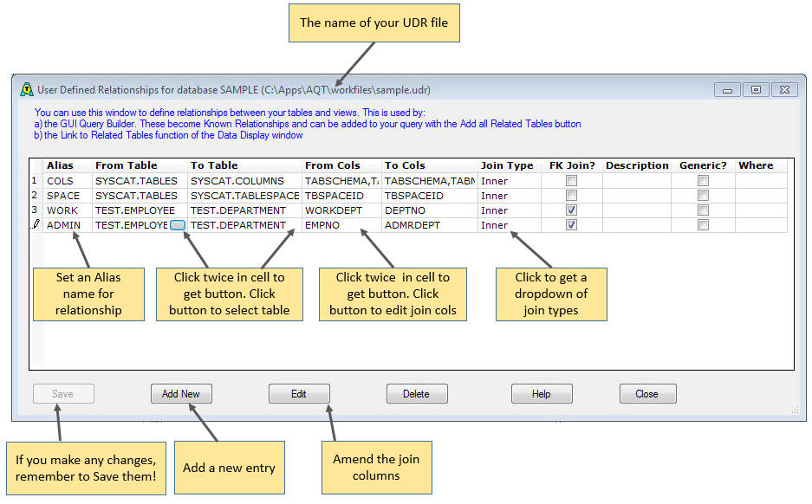Click the Save button
Viewport: 812px width, 504px height.
point(63,394)
